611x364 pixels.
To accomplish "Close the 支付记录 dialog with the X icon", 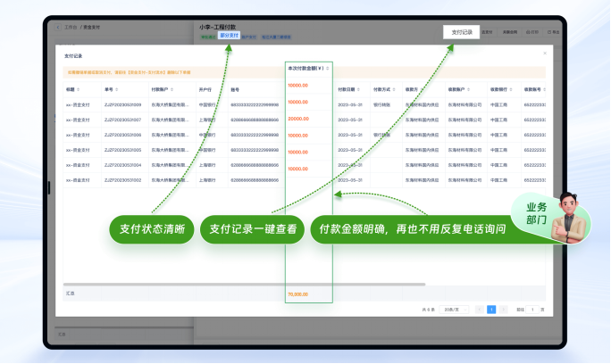I will tap(545, 54).
